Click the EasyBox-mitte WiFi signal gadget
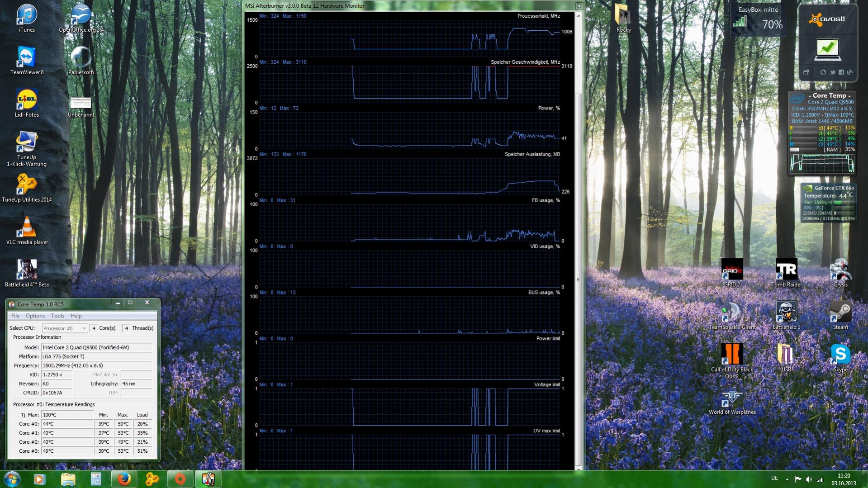This screenshot has height=488, width=868. tap(759, 20)
